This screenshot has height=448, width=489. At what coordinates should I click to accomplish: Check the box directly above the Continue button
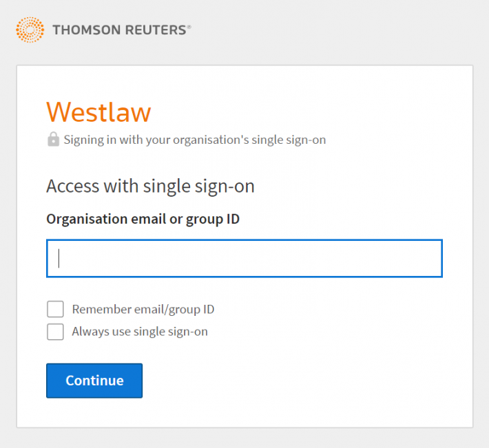pos(55,332)
